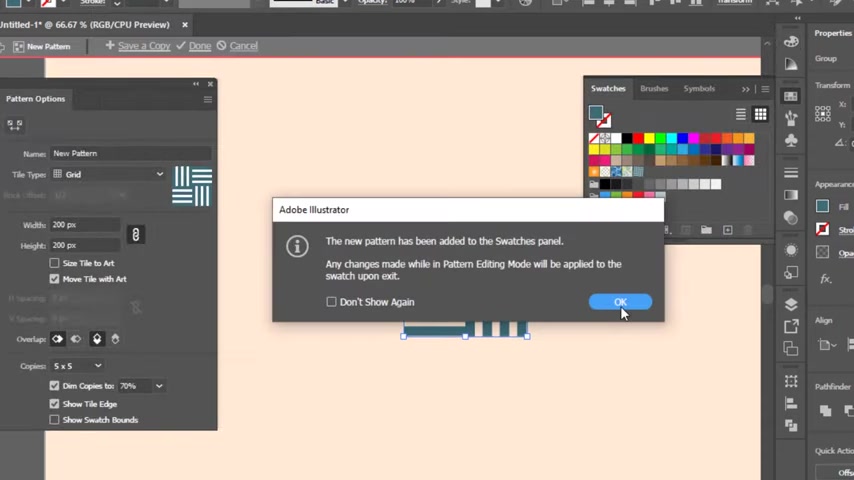The width and height of the screenshot is (854, 480).
Task: Open the Appearance panel dock icon
Action: pos(791,250)
